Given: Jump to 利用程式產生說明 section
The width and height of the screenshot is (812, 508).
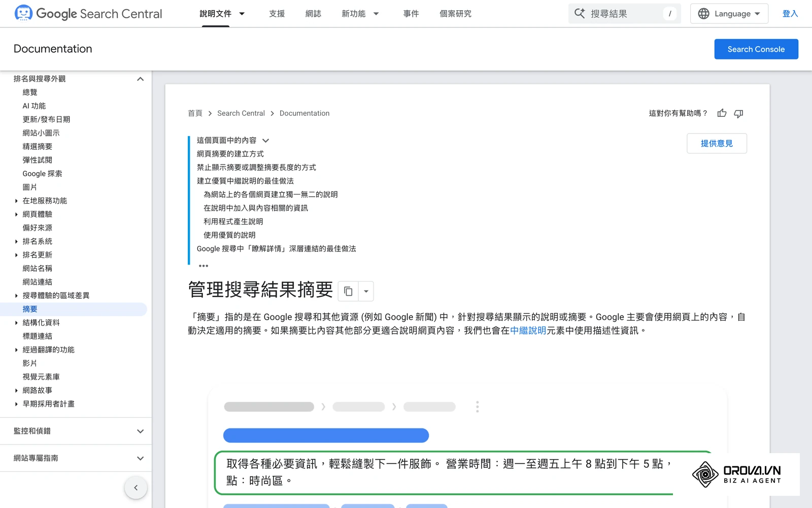Looking at the screenshot, I should (x=233, y=221).
